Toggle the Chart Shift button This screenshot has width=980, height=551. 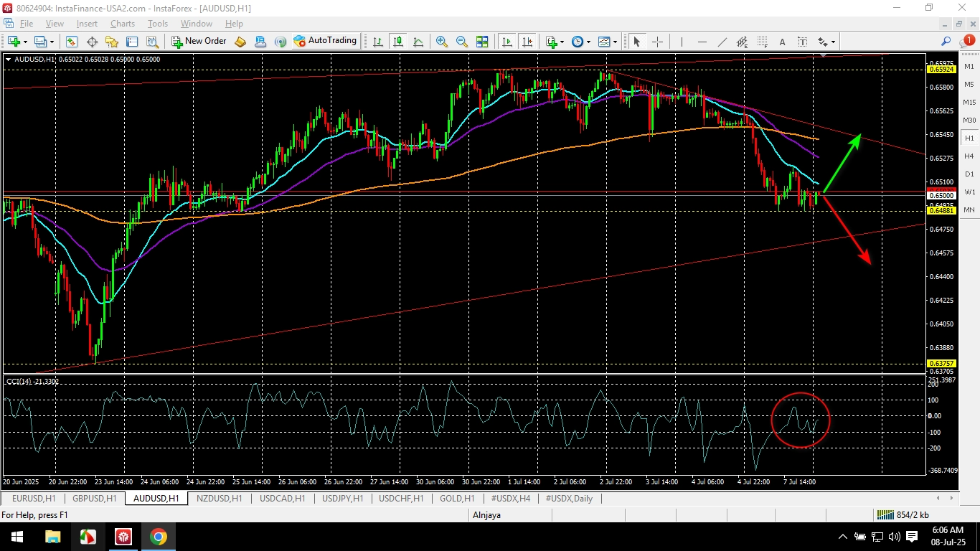(x=527, y=42)
